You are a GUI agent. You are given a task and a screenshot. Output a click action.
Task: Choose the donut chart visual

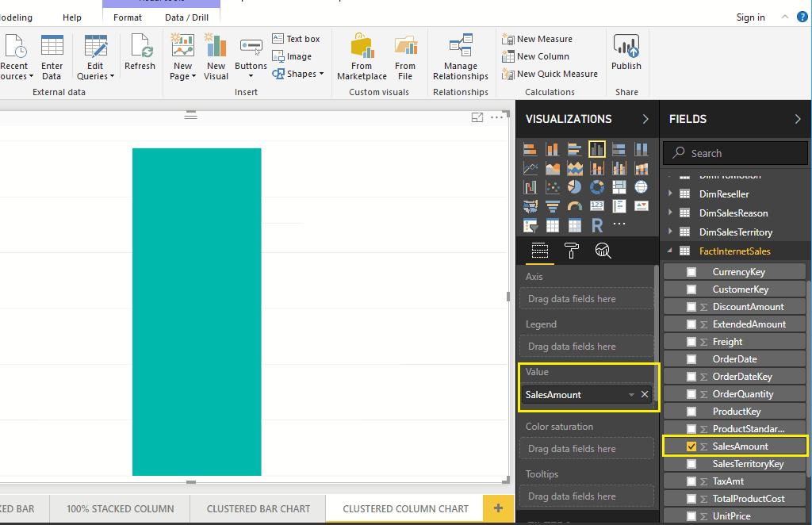click(x=597, y=187)
